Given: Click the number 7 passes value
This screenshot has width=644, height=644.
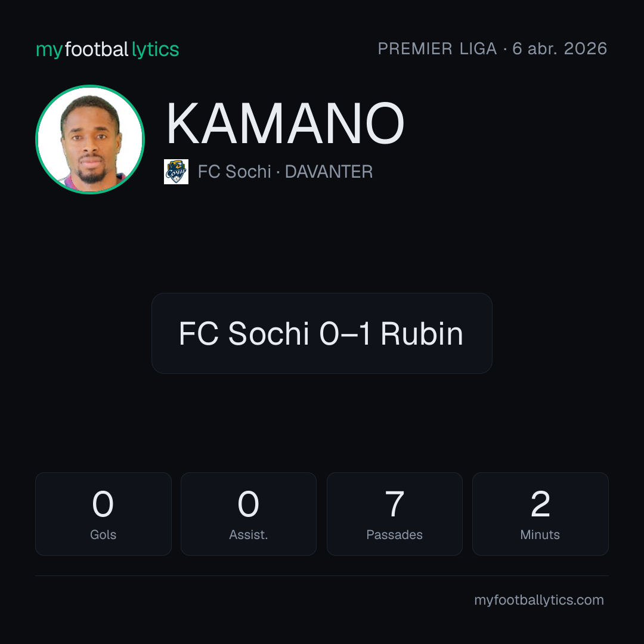Looking at the screenshot, I should click(x=394, y=504).
